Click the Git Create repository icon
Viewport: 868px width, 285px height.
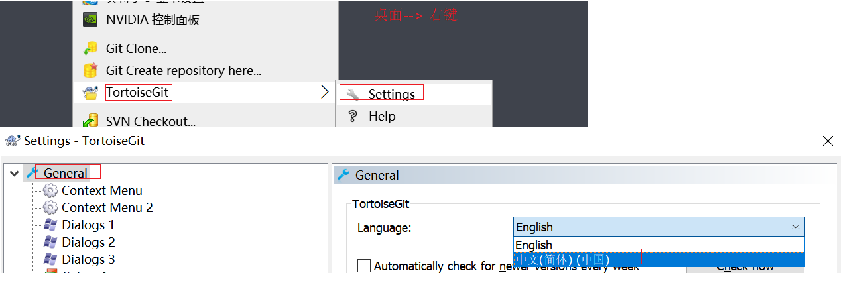pos(90,70)
